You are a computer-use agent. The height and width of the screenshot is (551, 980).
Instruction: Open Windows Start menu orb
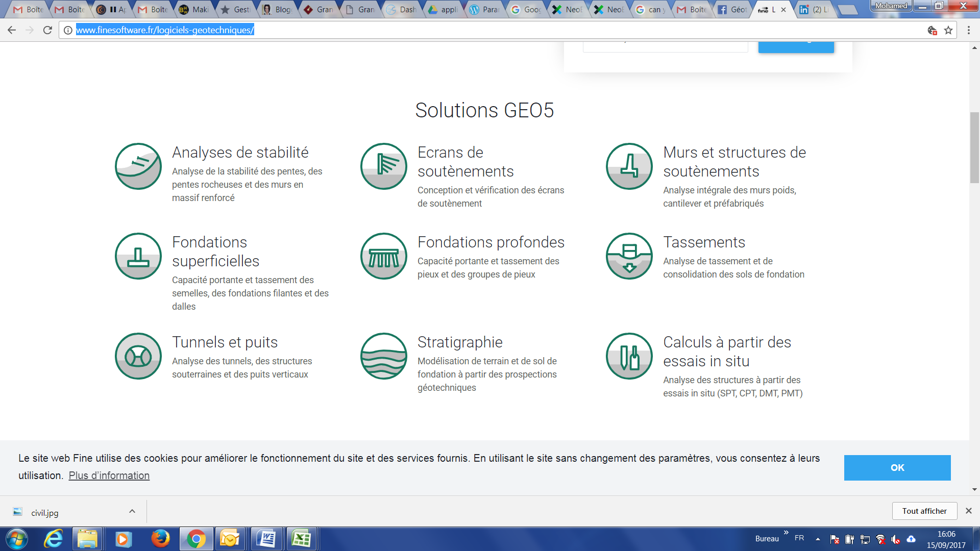point(17,539)
